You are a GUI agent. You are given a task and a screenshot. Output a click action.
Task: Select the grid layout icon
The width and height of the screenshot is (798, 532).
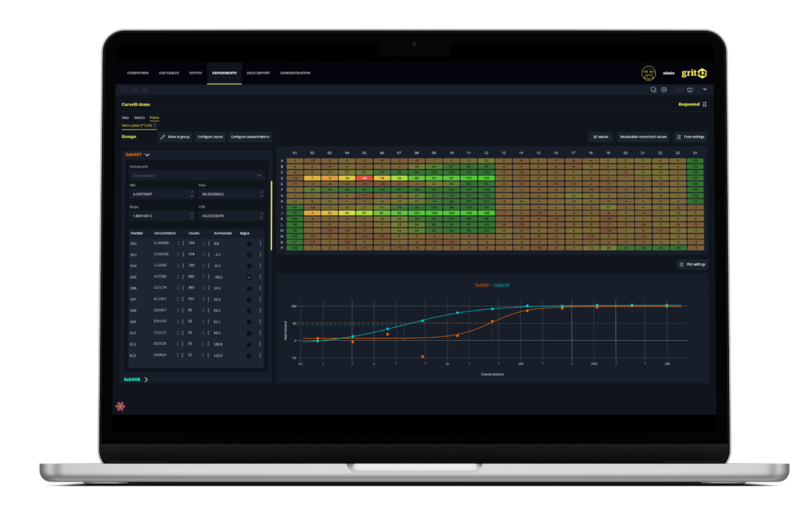tap(145, 90)
